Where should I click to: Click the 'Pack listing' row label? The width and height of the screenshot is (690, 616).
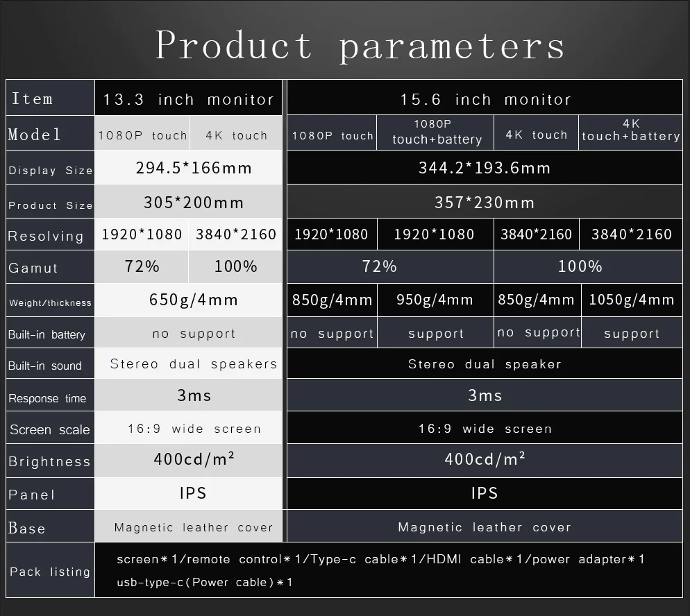(50, 572)
